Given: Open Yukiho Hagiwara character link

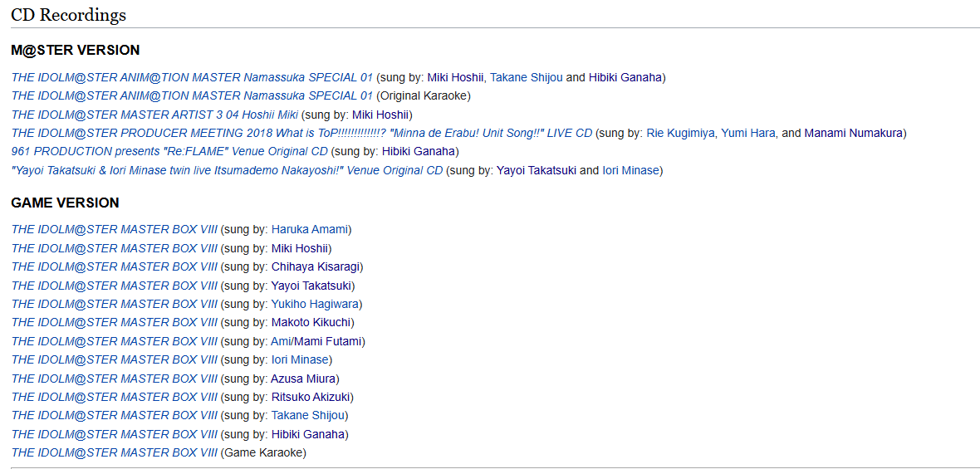Looking at the screenshot, I should tap(315, 304).
